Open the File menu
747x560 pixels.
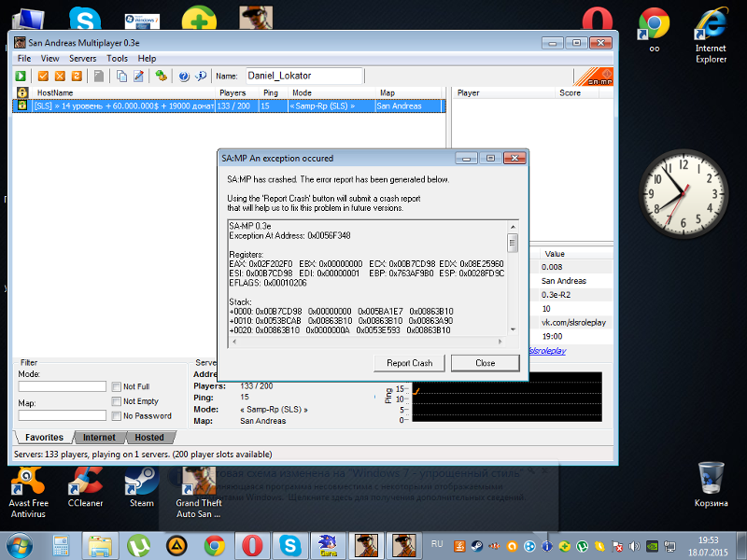click(x=24, y=59)
